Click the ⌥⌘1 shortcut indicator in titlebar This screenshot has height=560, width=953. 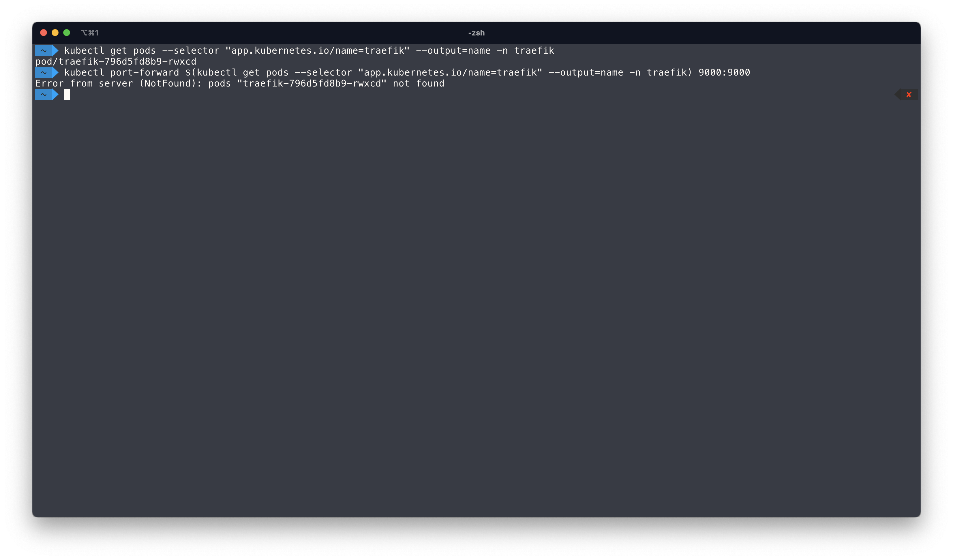(x=90, y=33)
